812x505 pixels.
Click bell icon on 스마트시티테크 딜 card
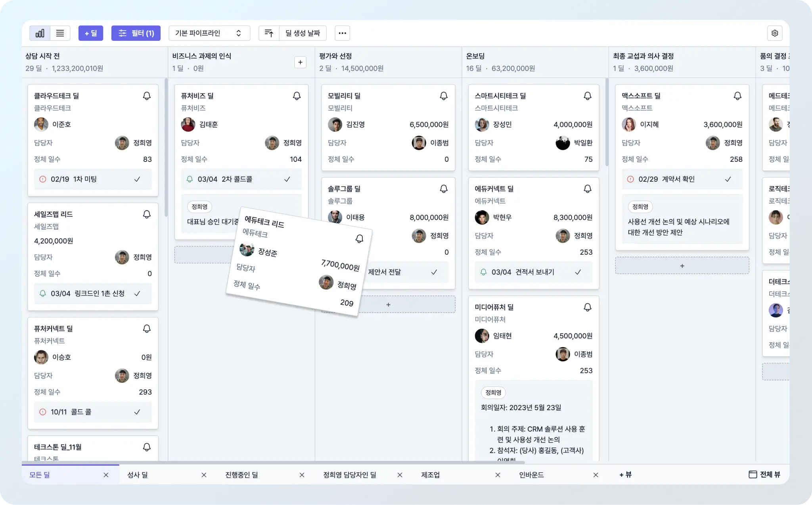click(x=588, y=96)
